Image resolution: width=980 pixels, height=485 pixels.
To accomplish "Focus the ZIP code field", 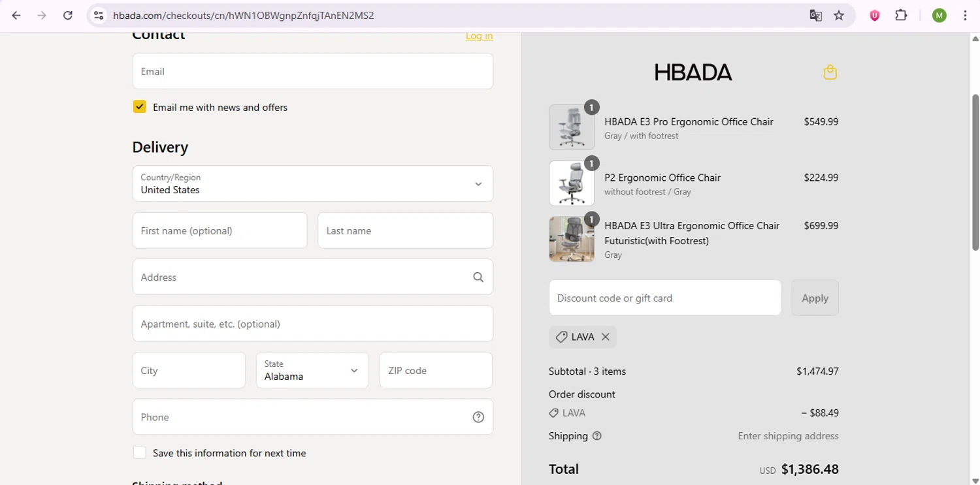I will (436, 370).
